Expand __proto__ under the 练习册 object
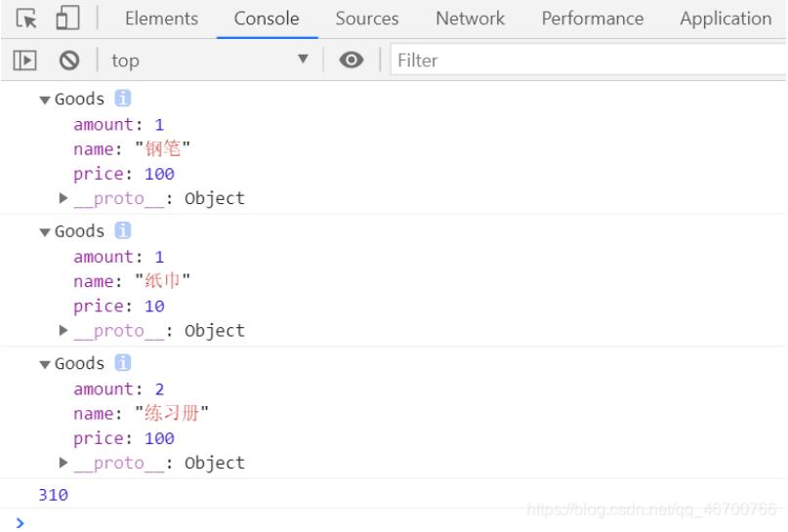Screen dimensions: 788x532 [x=64, y=463]
